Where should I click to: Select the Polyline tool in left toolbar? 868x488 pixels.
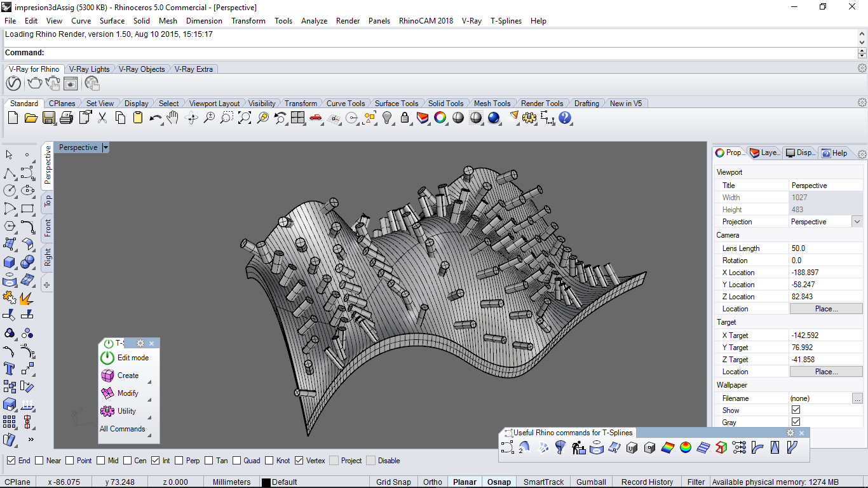pyautogui.click(x=10, y=173)
